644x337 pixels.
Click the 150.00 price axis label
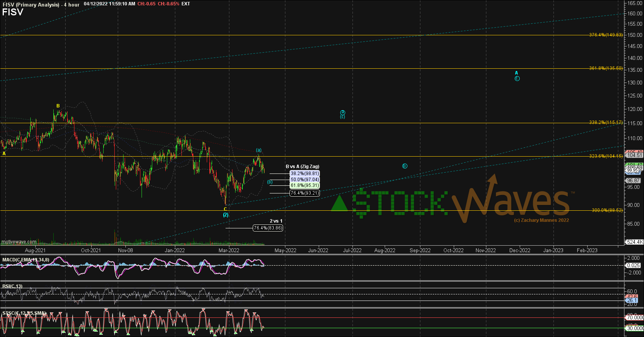pos(635,35)
